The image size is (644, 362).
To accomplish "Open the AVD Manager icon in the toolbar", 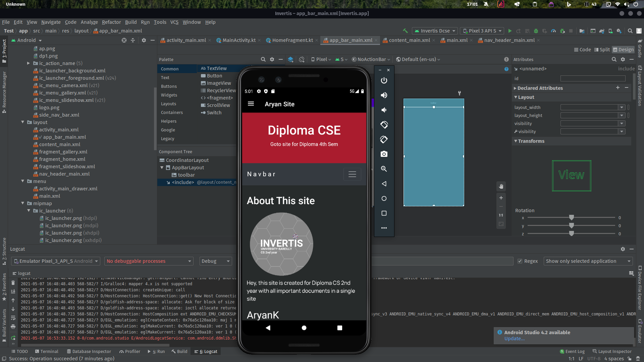I will coord(610,31).
